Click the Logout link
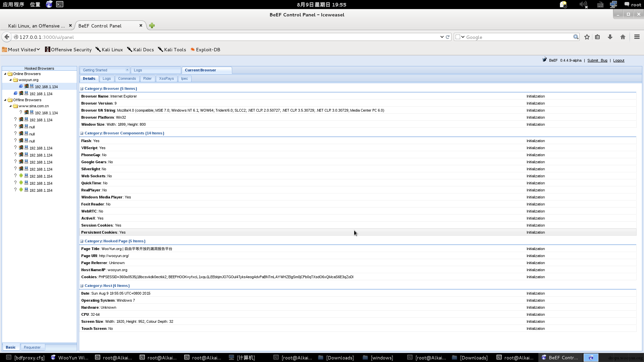644x362 pixels. pyautogui.click(x=619, y=60)
